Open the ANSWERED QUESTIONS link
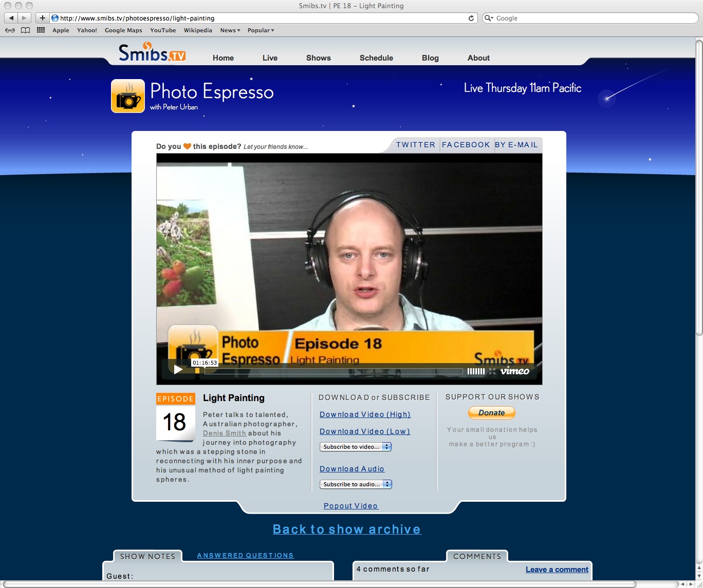The image size is (703, 588). coord(246,556)
